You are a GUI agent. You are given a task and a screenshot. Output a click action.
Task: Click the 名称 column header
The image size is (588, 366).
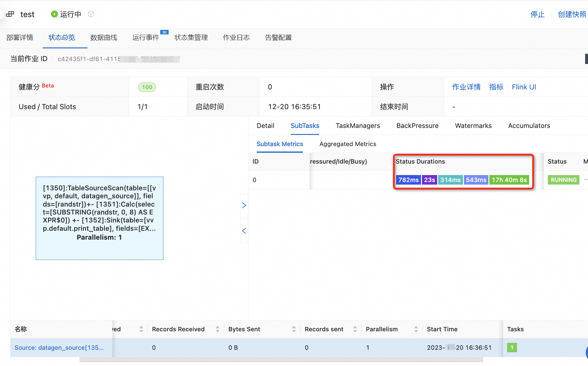click(x=21, y=329)
